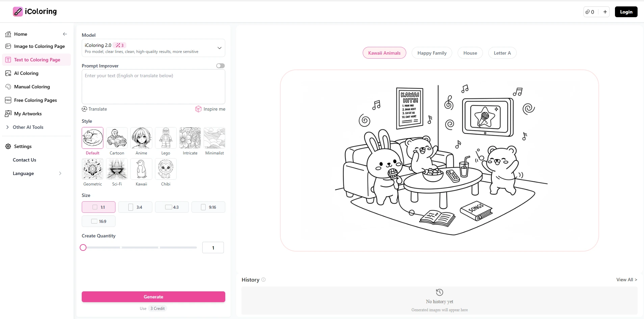This screenshot has height=319, width=644.
Task: Click the Free Coloring Pages icon
Action: pyautogui.click(x=8, y=100)
